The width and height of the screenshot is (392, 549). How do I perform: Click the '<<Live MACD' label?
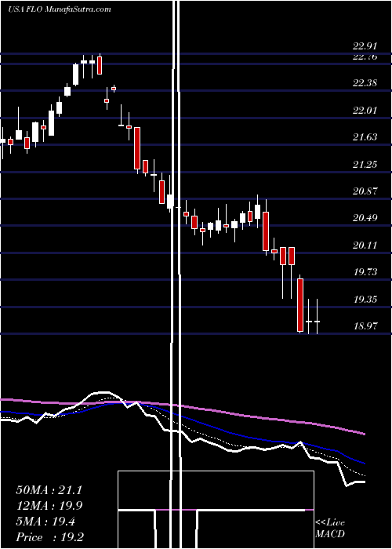(x=330, y=529)
